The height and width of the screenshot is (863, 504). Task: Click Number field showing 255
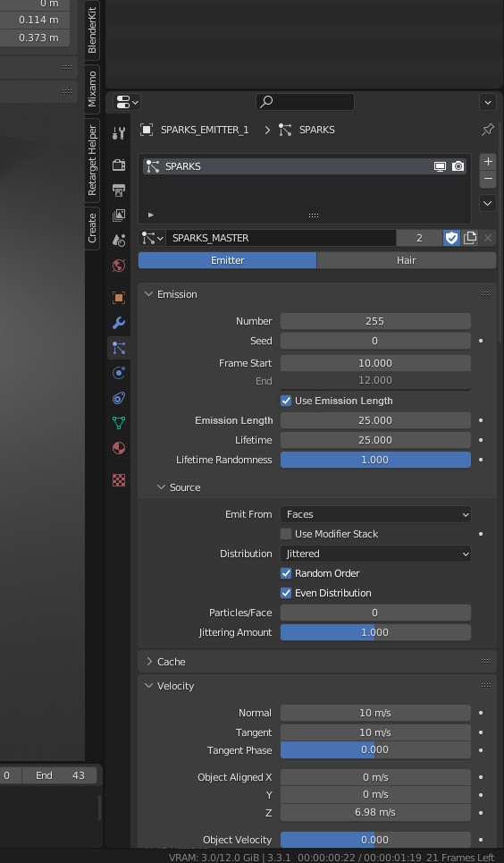376,321
